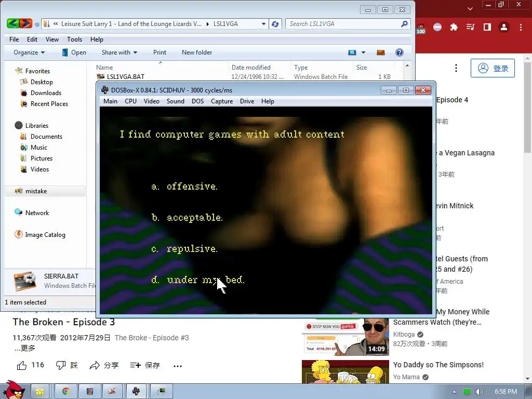Refresh the Explorer folder view
The width and height of the screenshot is (532, 399).
coord(275,24)
